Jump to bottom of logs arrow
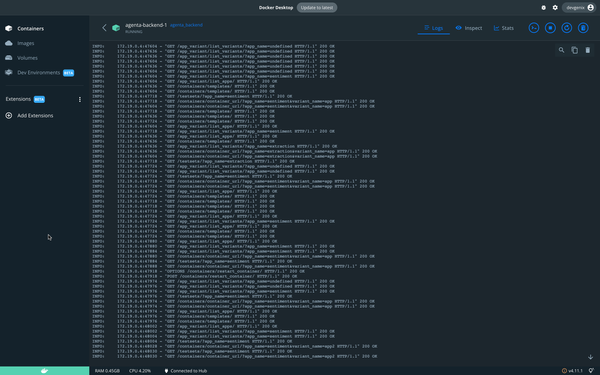The height and width of the screenshot is (375, 600). point(590,357)
